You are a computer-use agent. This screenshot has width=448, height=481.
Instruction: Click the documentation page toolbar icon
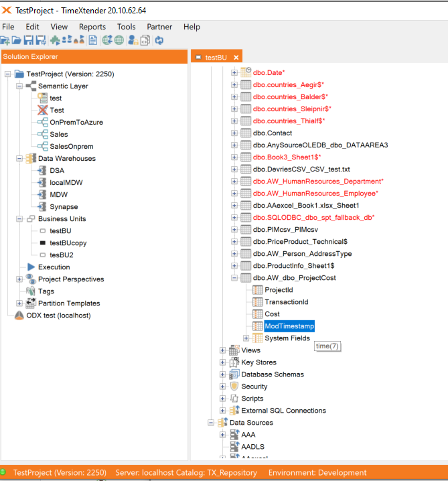[x=93, y=40]
